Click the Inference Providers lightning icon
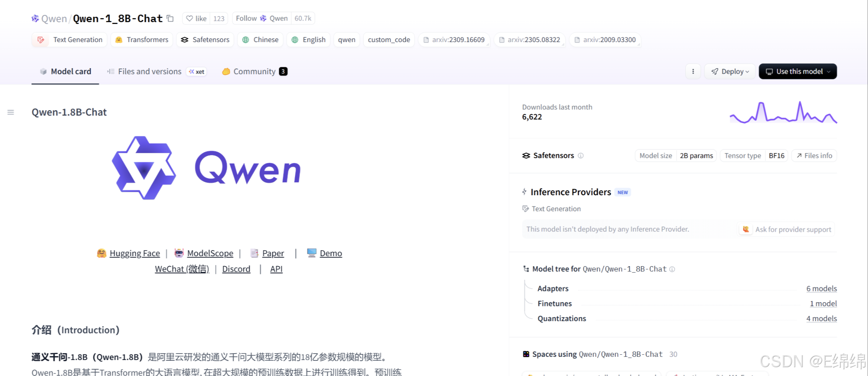 coord(524,192)
